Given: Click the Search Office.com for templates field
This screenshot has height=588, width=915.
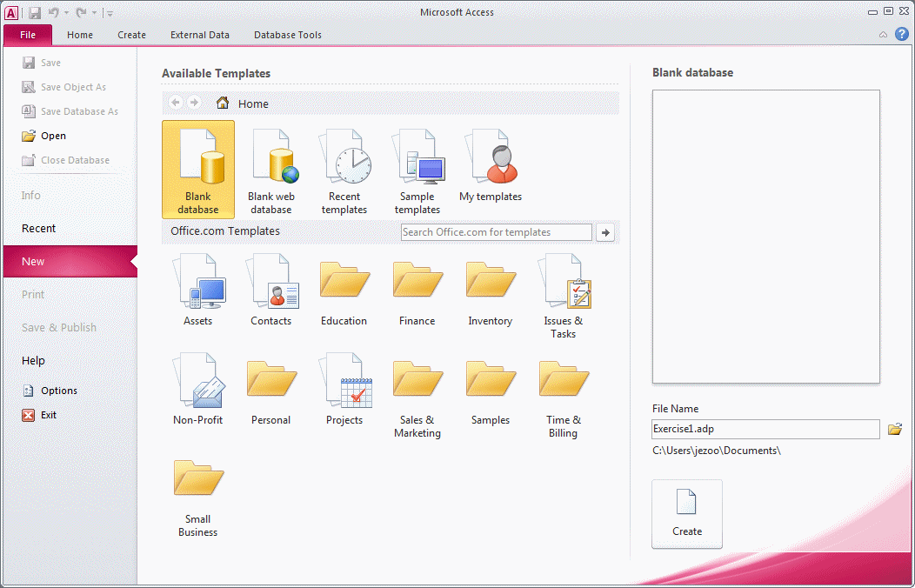Looking at the screenshot, I should [497, 232].
